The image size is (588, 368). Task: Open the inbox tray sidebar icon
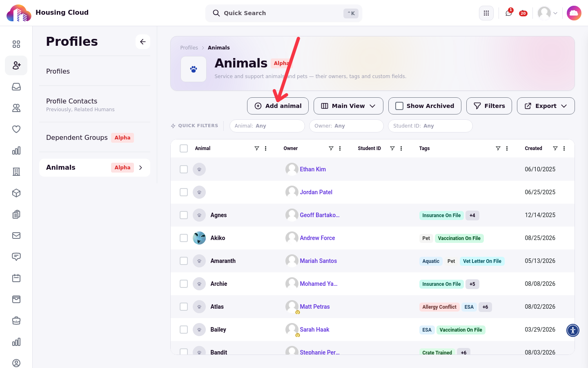click(16, 87)
